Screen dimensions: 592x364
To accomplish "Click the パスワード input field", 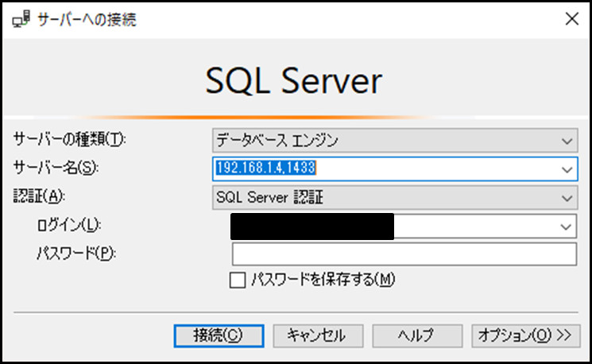I will pyautogui.click(x=404, y=254).
